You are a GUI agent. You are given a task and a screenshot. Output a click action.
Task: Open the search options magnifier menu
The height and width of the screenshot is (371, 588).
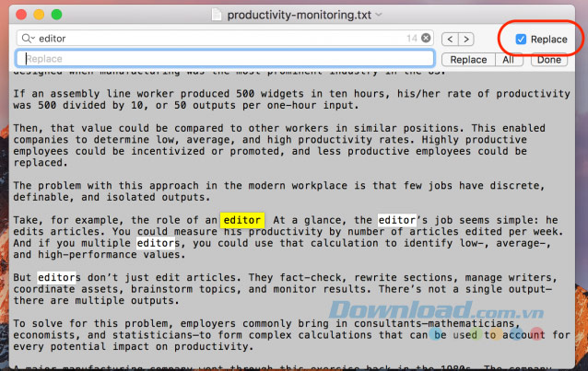(x=29, y=39)
